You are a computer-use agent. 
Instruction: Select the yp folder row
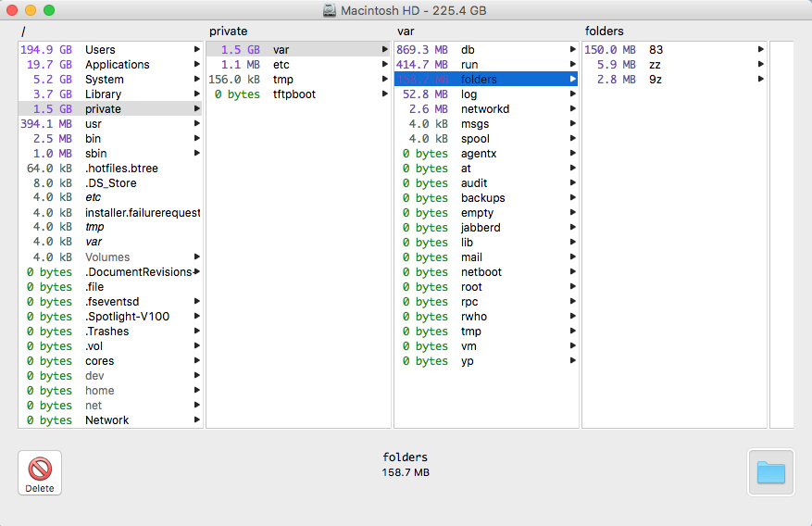(x=486, y=361)
